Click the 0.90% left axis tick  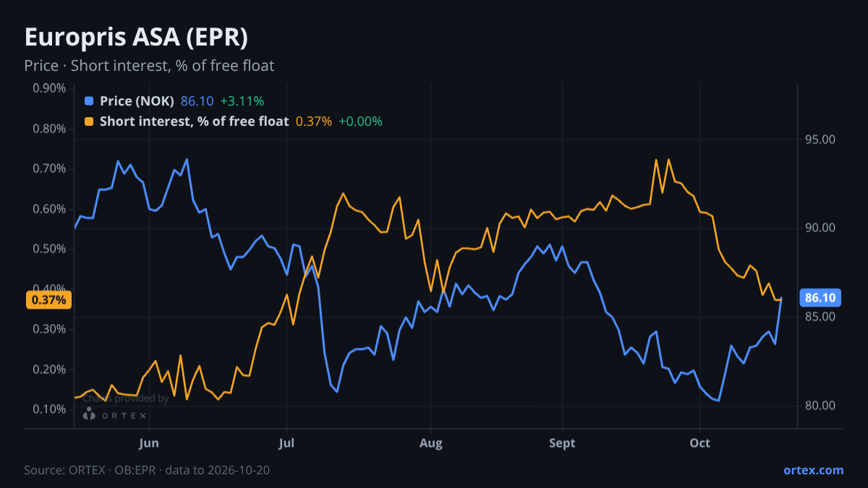coord(50,88)
